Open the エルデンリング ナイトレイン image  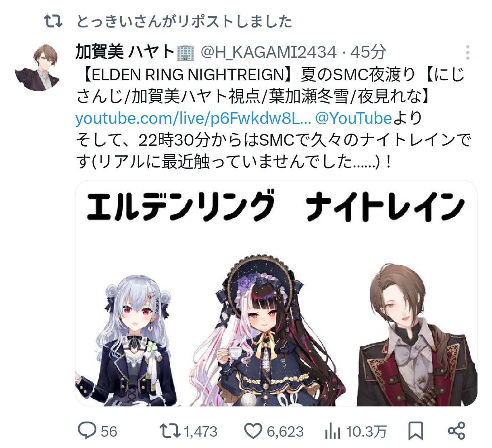coord(276,293)
